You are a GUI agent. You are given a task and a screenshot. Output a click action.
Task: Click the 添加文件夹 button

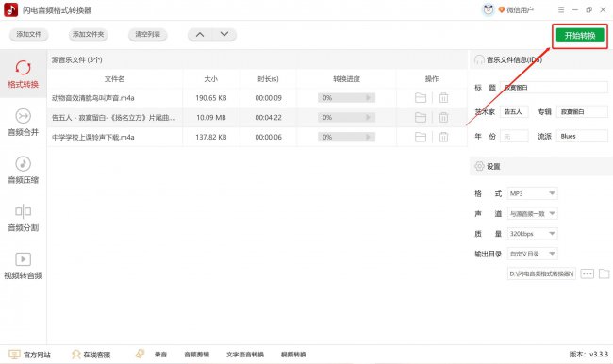(89, 34)
